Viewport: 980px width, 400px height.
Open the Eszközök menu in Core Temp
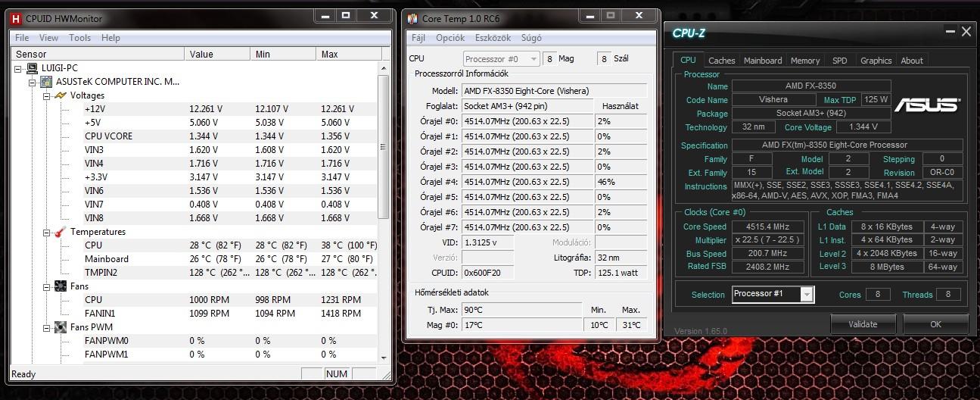(x=493, y=38)
